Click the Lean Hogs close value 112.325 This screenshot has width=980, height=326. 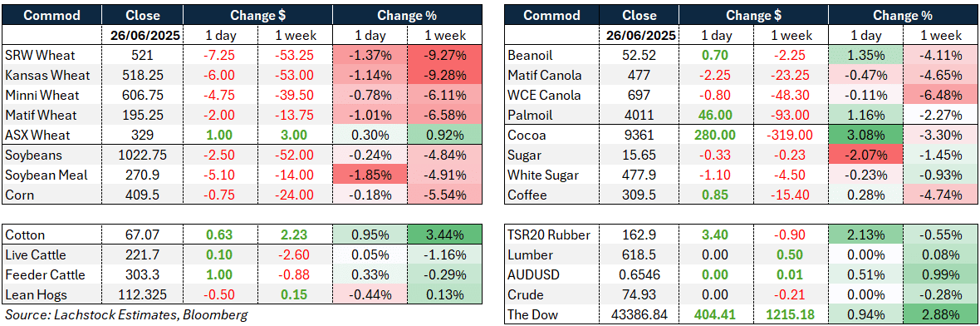pos(143,295)
